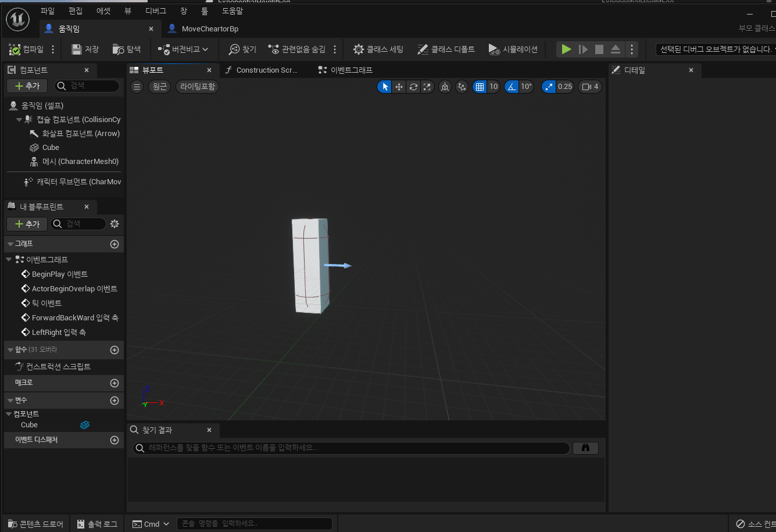Open compile options three-dot menu
776x532 pixels.
tap(53, 49)
